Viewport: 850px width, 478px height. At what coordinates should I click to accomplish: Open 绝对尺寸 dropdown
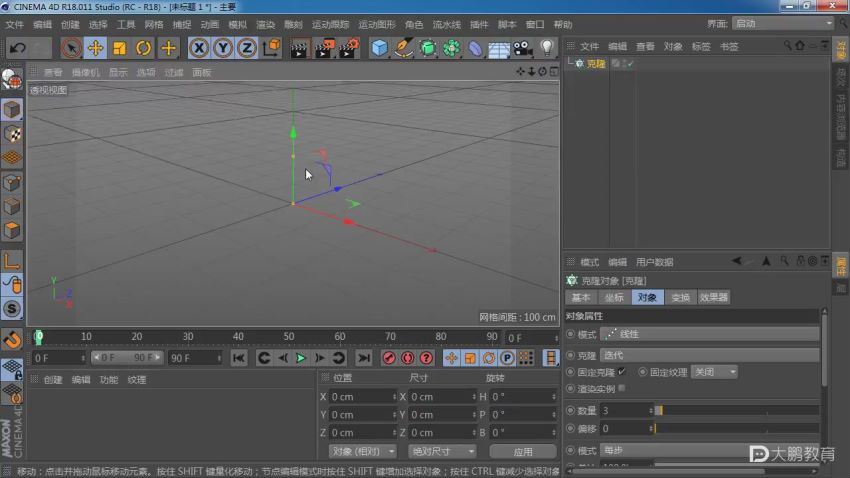tap(442, 451)
